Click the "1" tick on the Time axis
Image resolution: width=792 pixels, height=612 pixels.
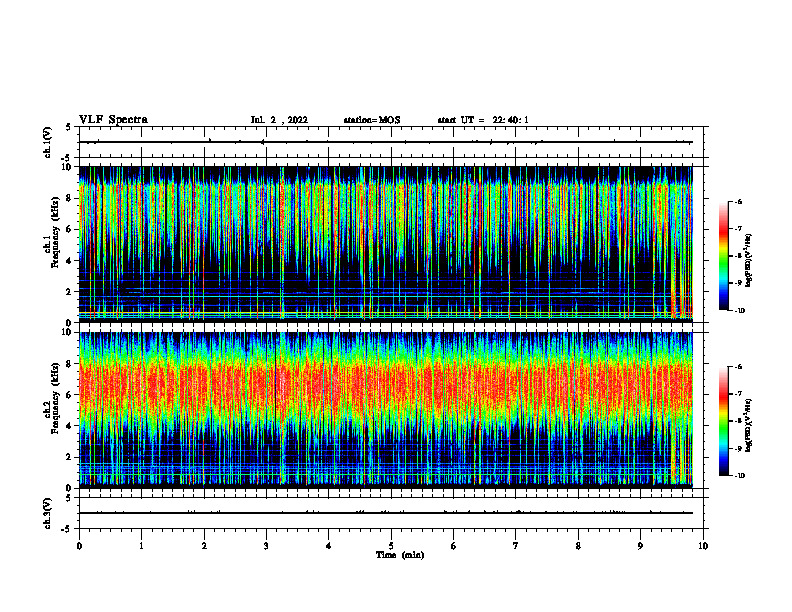point(141,546)
